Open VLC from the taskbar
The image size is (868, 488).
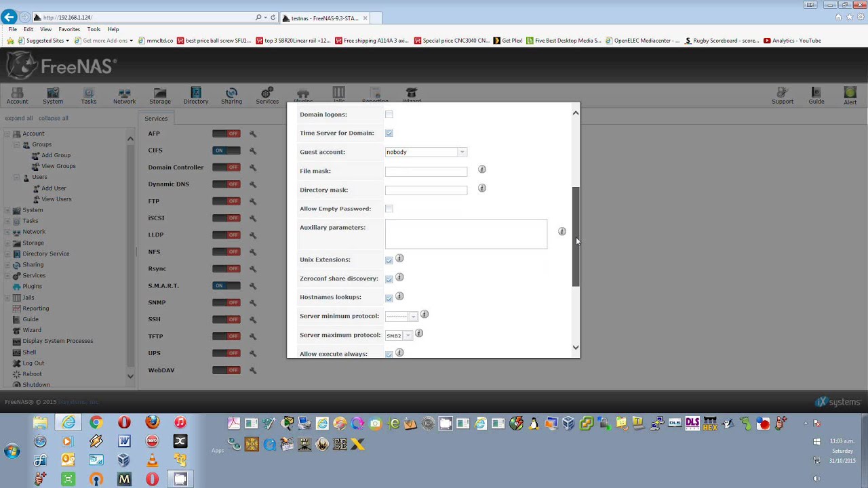152,460
